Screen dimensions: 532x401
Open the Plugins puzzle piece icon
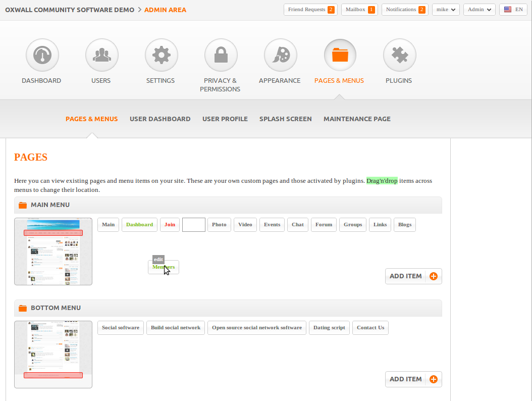coord(399,55)
